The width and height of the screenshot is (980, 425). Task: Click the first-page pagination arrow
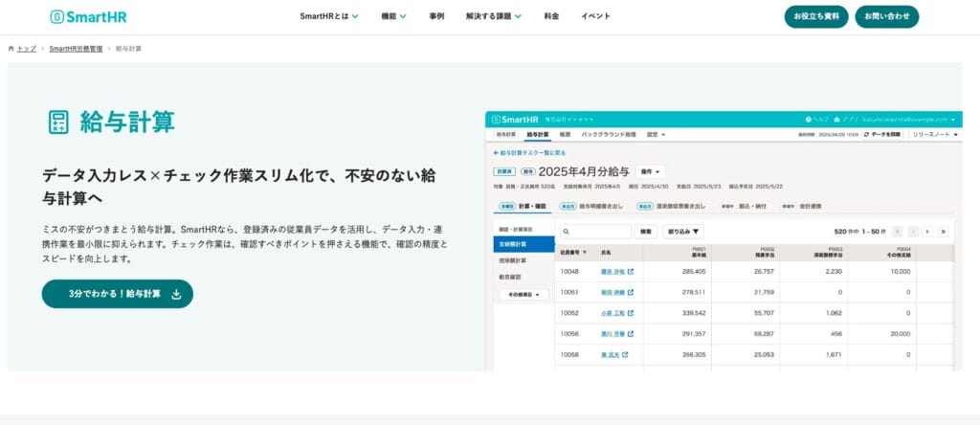(898, 232)
